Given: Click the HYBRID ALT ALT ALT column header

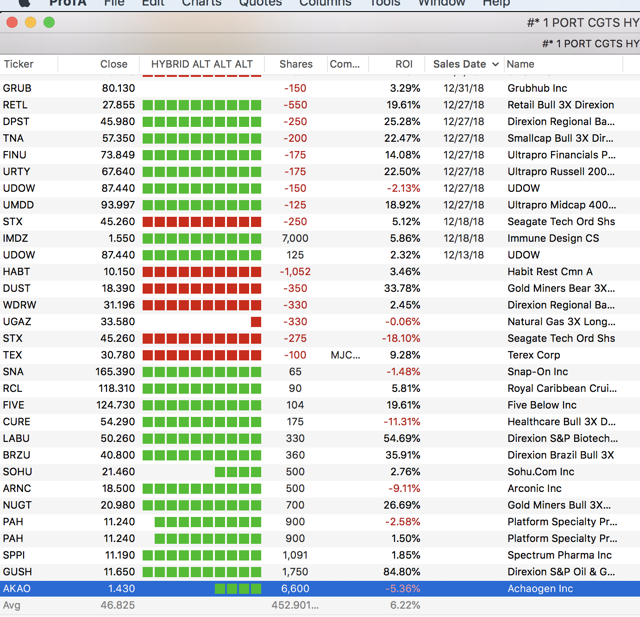Looking at the screenshot, I should click(202, 64).
